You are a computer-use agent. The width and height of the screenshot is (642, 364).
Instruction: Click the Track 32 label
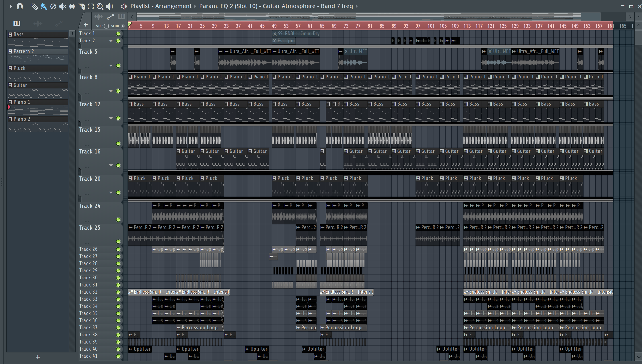click(88, 292)
